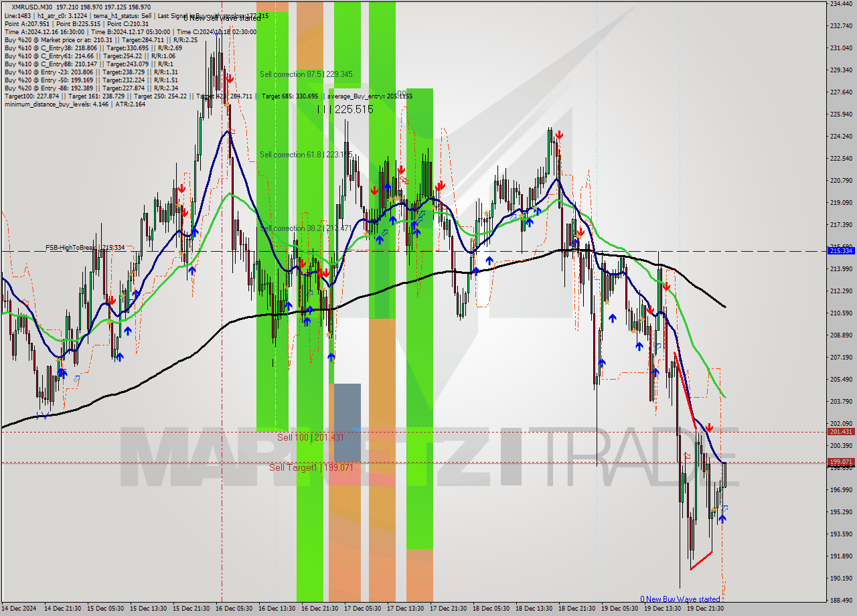Select the 231.040 price axis value
857x616 pixels.
pos(841,48)
